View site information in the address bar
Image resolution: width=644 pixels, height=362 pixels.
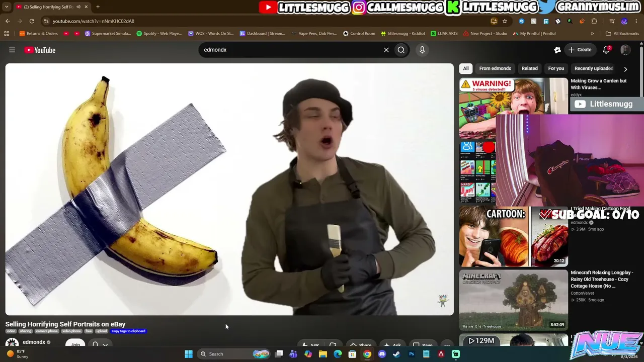coord(46,21)
